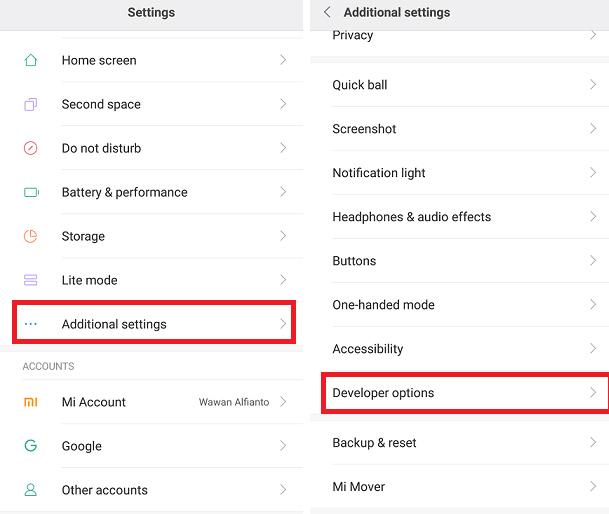
Task: Tap the Second space icon
Action: click(x=31, y=104)
